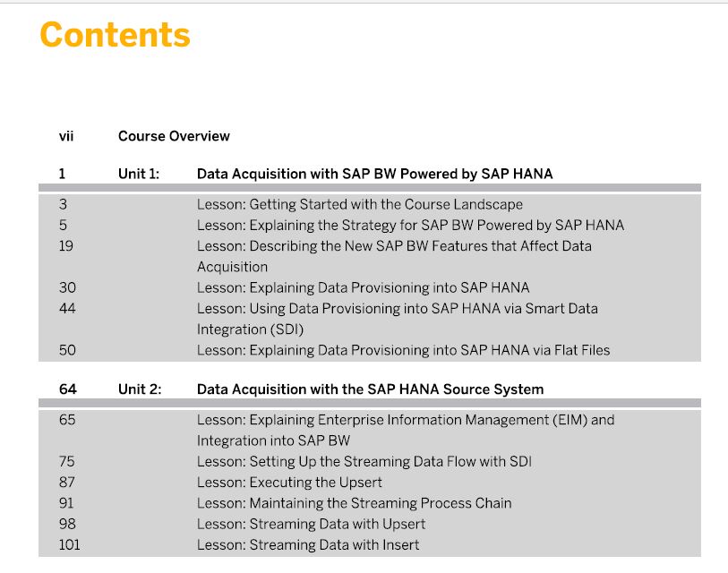Screen dimensions: 728x573
Task: Go to Data Provisioning via Flat Files lesson
Action: [x=404, y=350]
